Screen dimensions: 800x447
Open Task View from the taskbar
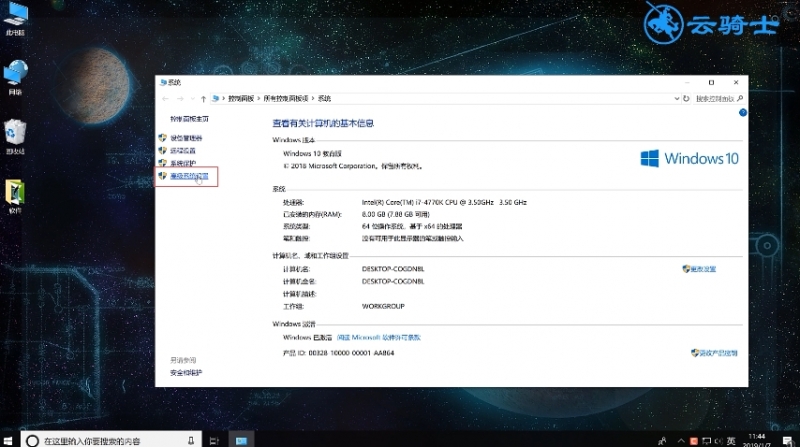214,441
